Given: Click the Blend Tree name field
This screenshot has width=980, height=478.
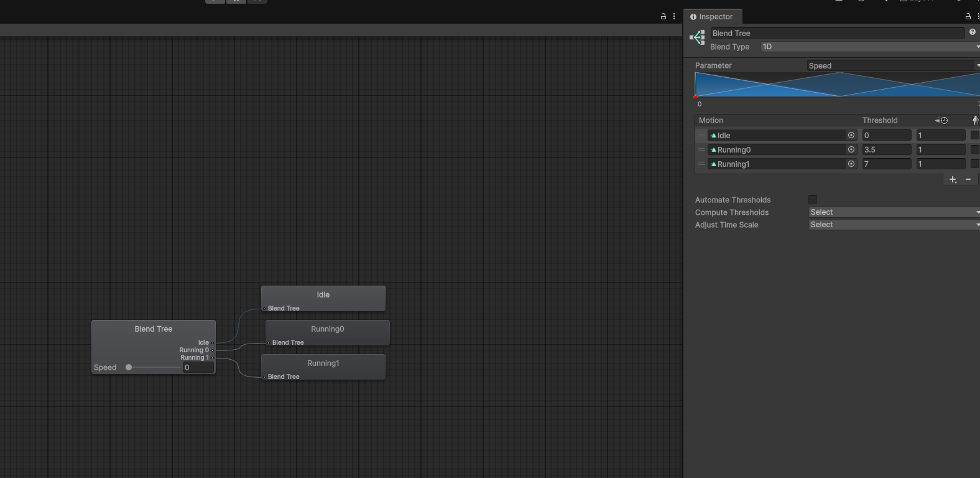Looking at the screenshot, I should tap(838, 33).
